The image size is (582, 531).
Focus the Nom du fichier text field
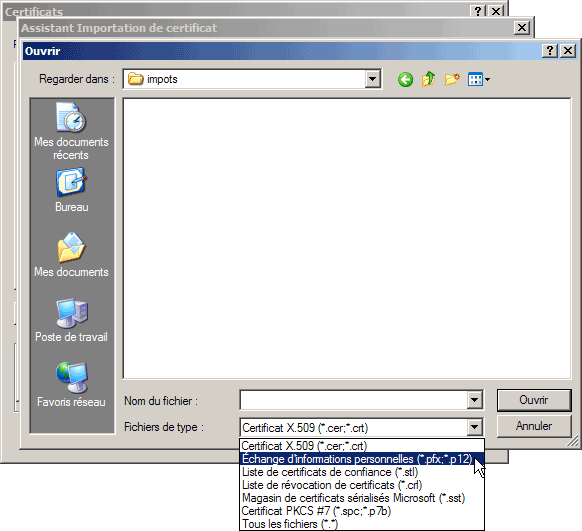pyautogui.click(x=354, y=400)
